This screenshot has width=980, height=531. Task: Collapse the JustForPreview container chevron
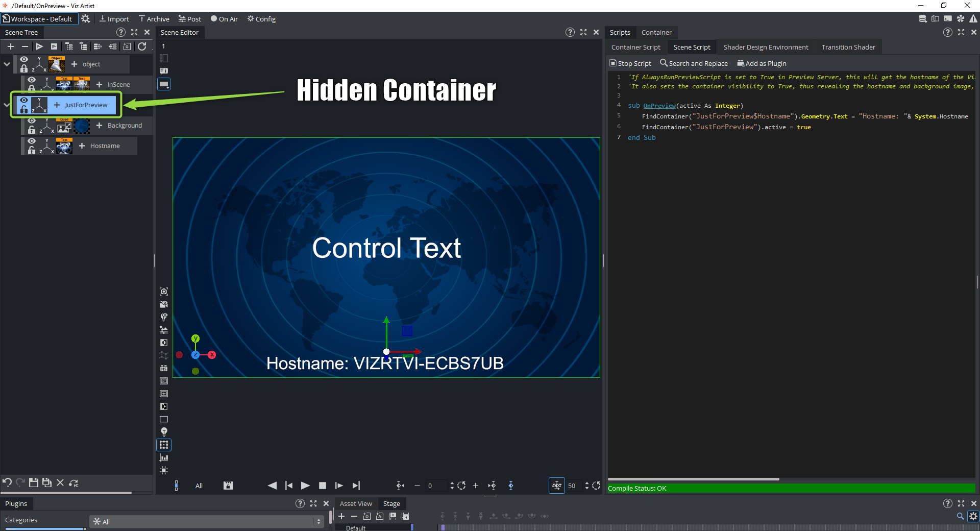pos(7,105)
